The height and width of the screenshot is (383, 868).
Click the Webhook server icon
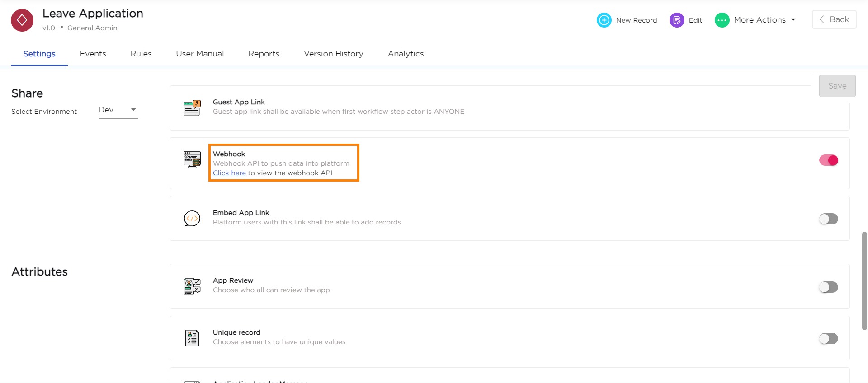point(192,160)
